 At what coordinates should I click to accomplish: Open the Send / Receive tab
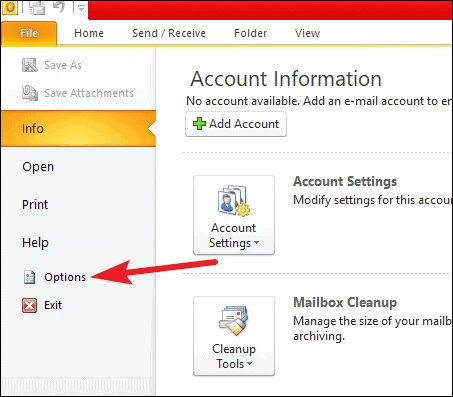click(x=169, y=33)
